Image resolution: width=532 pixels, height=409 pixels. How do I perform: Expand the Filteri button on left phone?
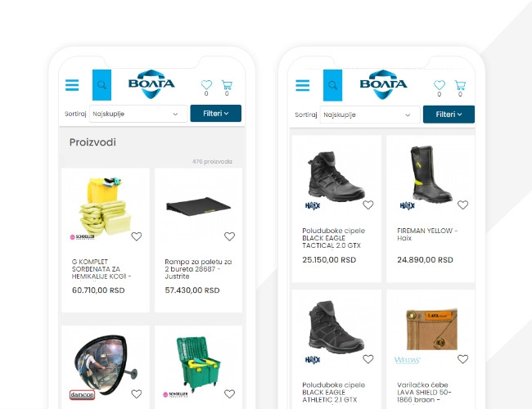click(216, 113)
